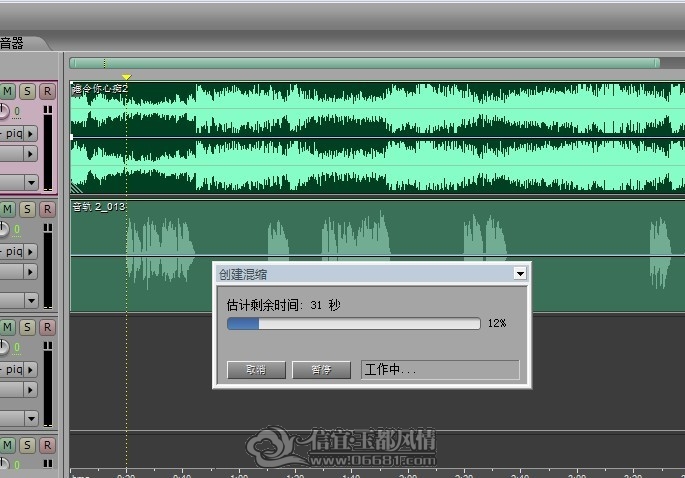Arm record on track 1 (谁令你心痴2)
685x478 pixels.
click(47, 91)
